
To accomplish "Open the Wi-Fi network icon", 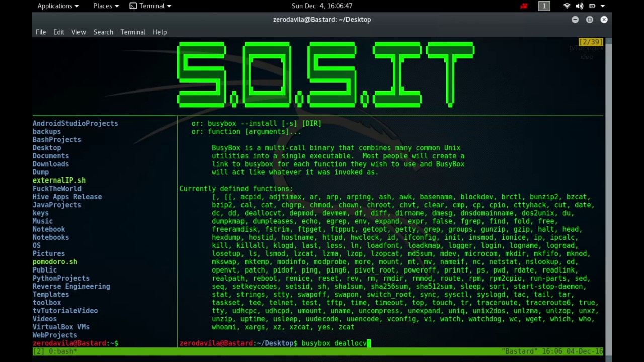I will (567, 6).
